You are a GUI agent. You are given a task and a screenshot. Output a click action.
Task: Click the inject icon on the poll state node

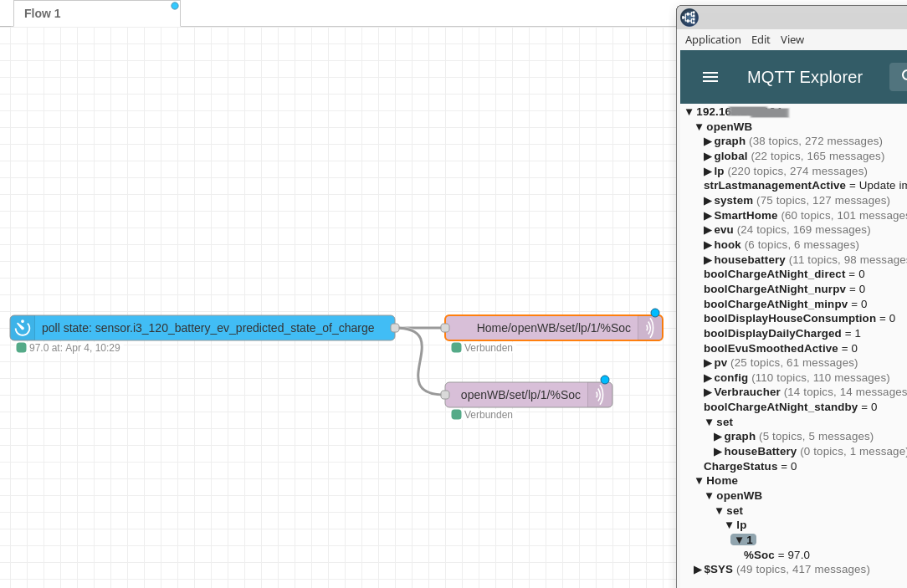tap(22, 327)
